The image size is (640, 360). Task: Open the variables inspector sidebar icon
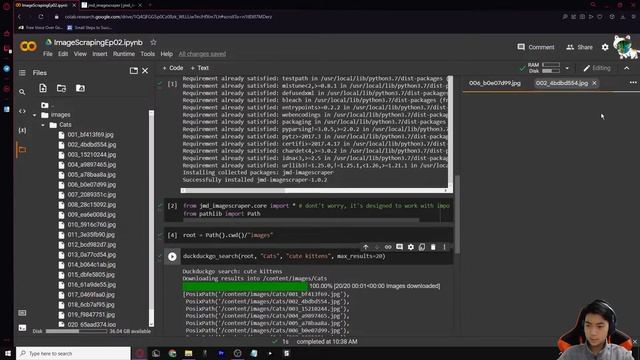[x=22, y=130]
